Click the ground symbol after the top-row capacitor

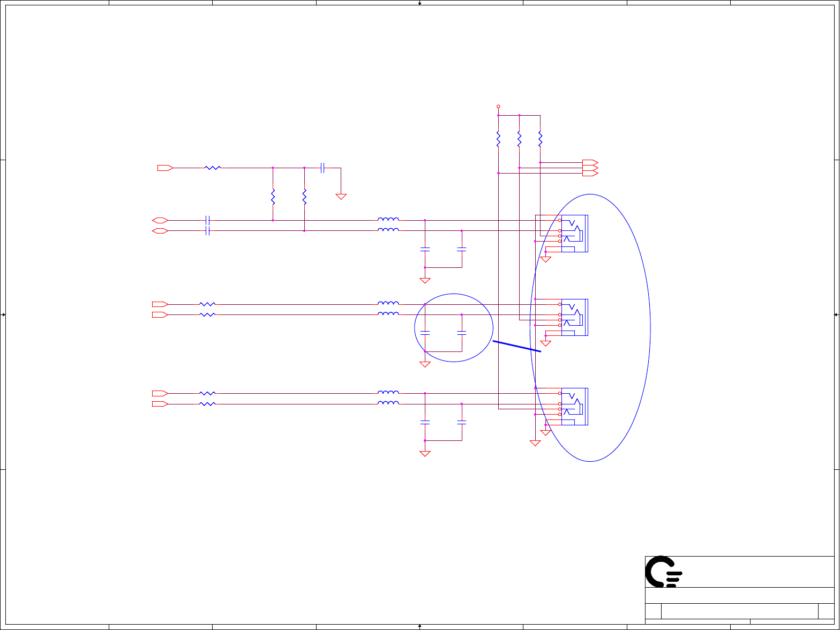341,197
